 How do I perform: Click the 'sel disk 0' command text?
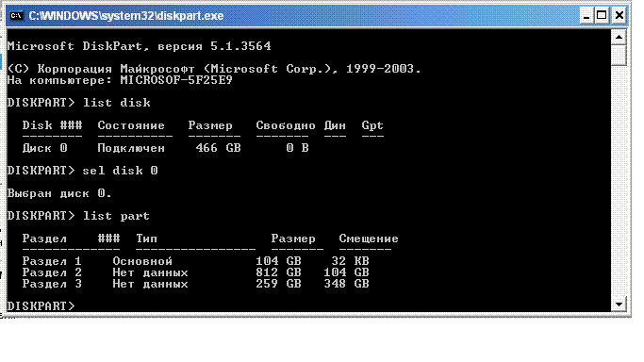point(121,171)
